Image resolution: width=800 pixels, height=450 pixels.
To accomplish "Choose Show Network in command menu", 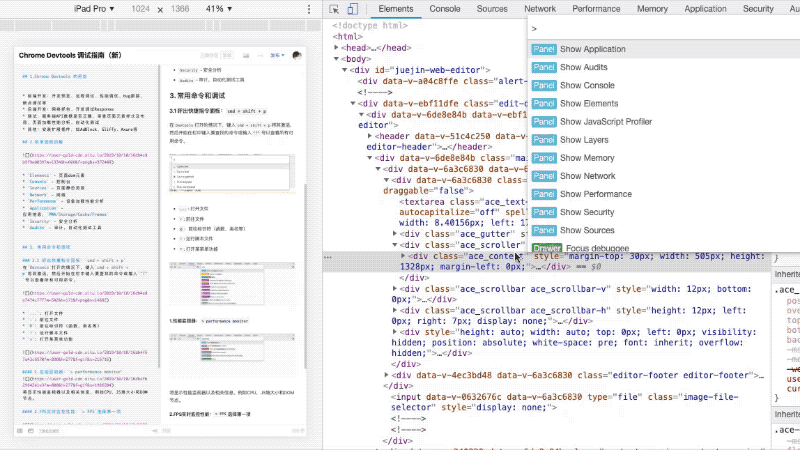I will (664, 176).
